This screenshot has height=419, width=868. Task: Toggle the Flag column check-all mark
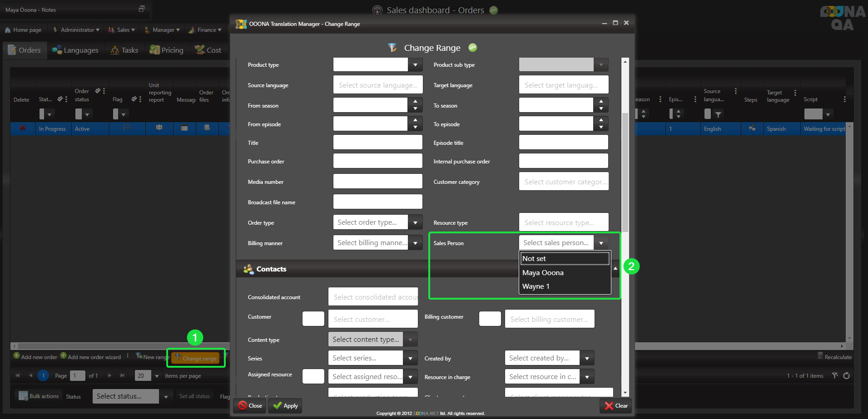pos(134,99)
